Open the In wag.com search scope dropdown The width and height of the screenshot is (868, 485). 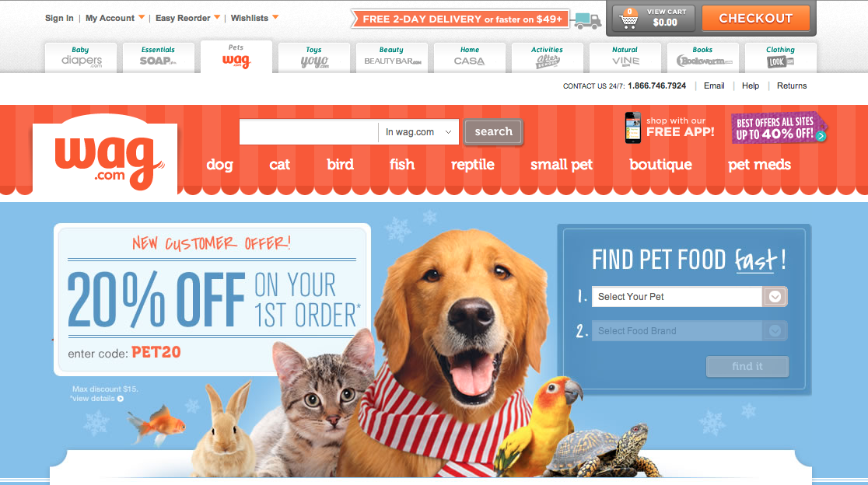[418, 132]
